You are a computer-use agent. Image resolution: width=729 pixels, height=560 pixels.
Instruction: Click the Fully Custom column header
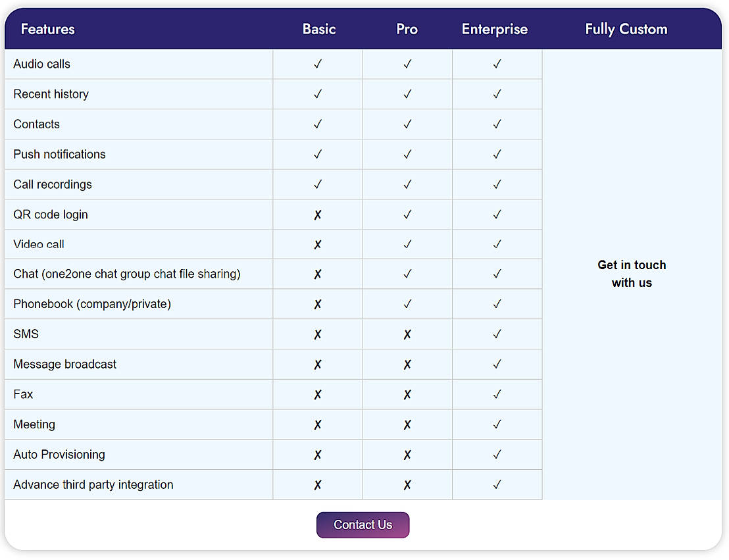[x=626, y=29]
